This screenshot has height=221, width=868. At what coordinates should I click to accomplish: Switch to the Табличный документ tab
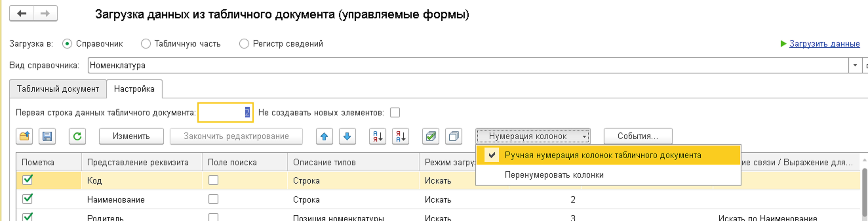(58, 89)
